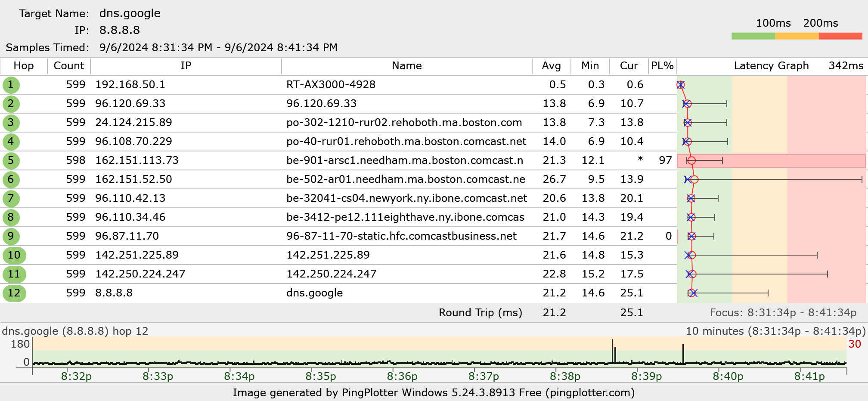The width and height of the screenshot is (868, 401).
Task: Click the red 30 packet loss scale value
Action: coord(855,344)
